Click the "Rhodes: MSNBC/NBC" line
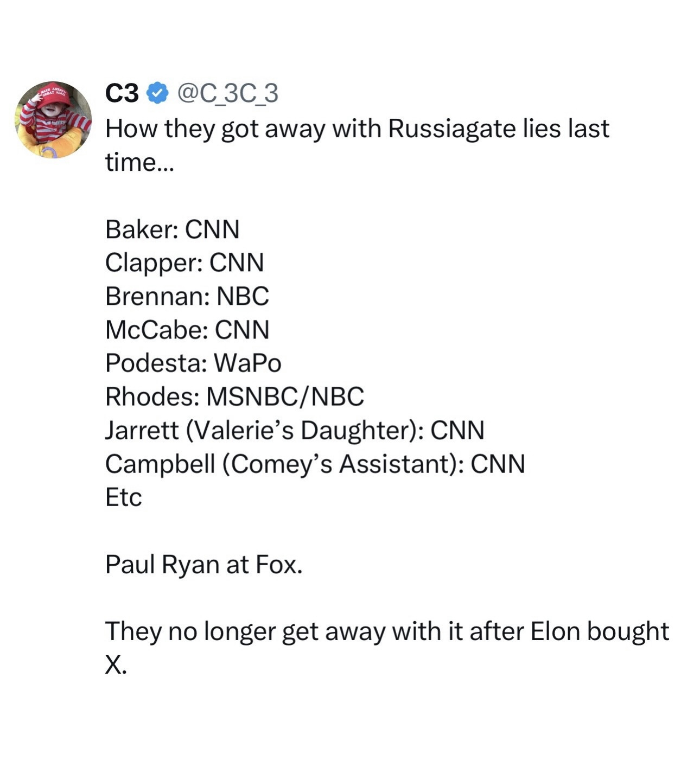The height and width of the screenshot is (761, 700). 234,397
